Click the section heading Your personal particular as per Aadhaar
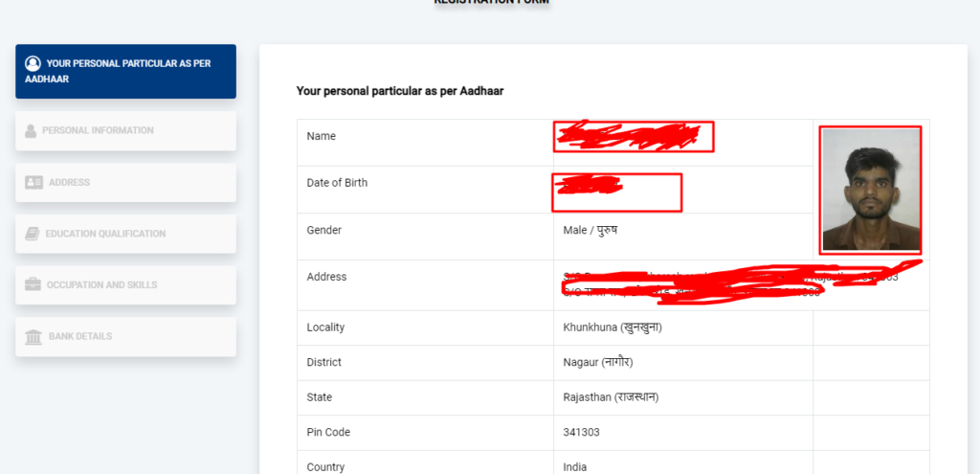The width and height of the screenshot is (980, 474). pyautogui.click(x=400, y=91)
